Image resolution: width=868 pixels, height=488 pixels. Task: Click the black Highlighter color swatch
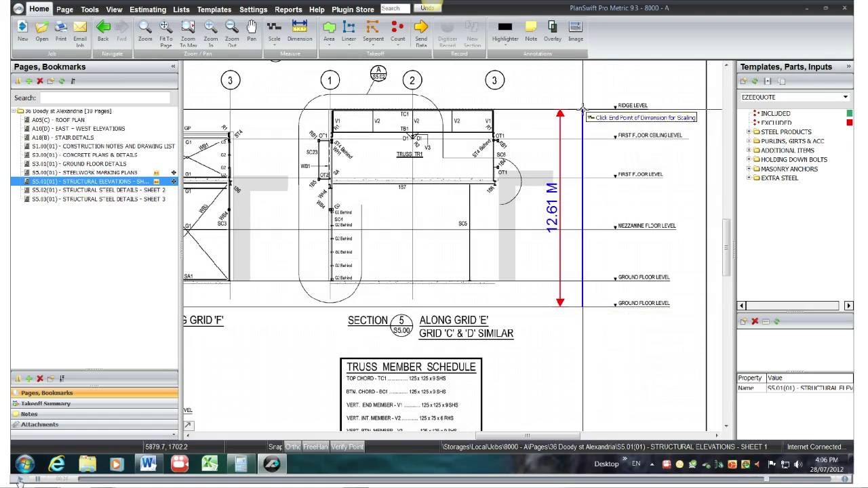[x=505, y=27]
